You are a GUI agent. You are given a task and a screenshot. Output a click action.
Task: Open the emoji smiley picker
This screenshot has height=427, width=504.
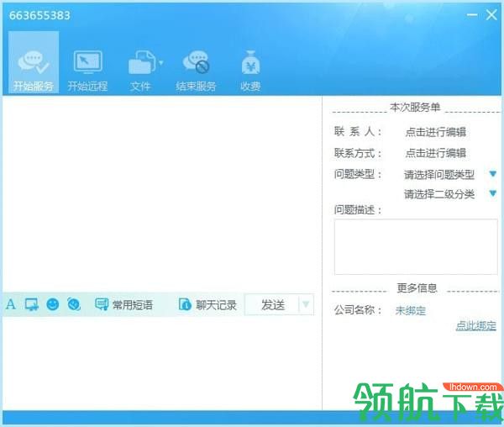pos(53,304)
